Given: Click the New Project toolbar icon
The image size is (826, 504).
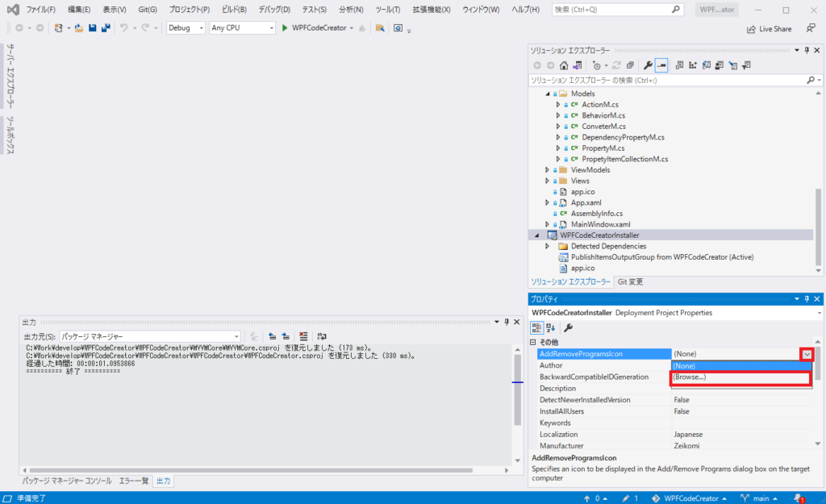Looking at the screenshot, I should tap(58, 28).
